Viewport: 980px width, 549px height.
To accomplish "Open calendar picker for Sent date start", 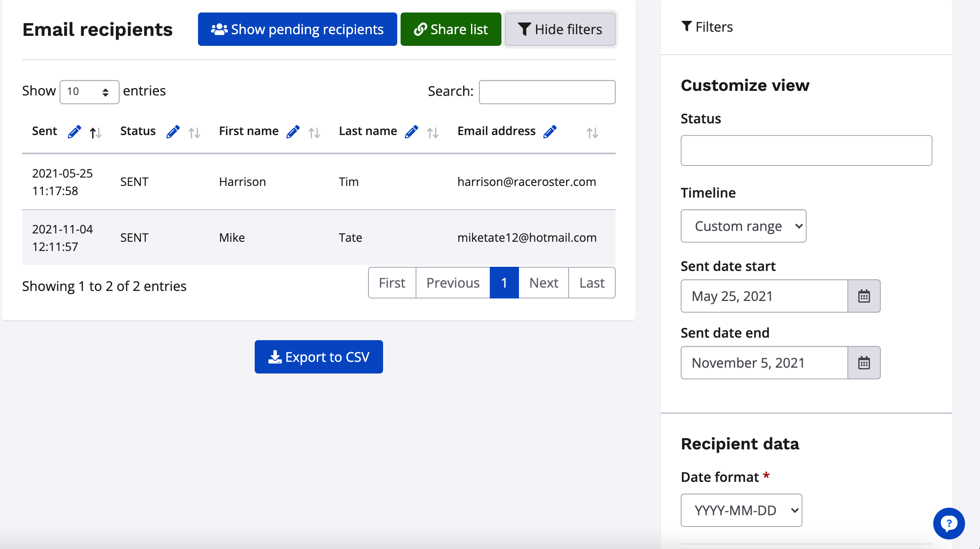I will [x=864, y=296].
